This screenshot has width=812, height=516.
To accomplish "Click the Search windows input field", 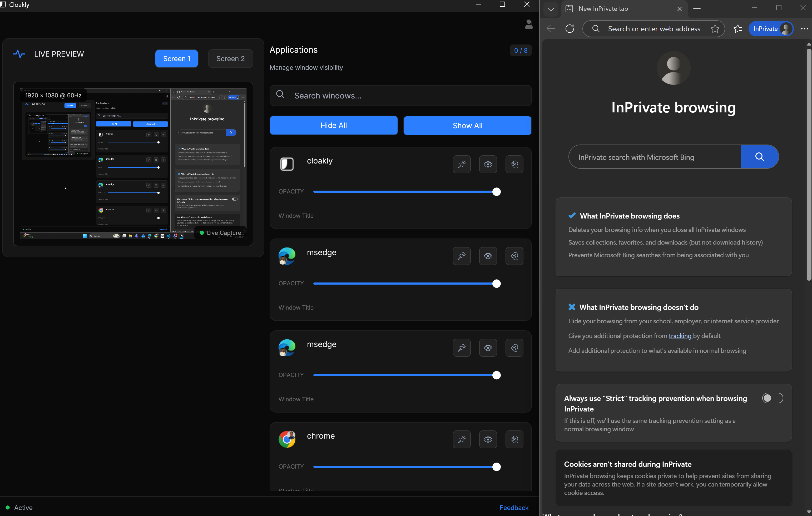I will point(400,96).
